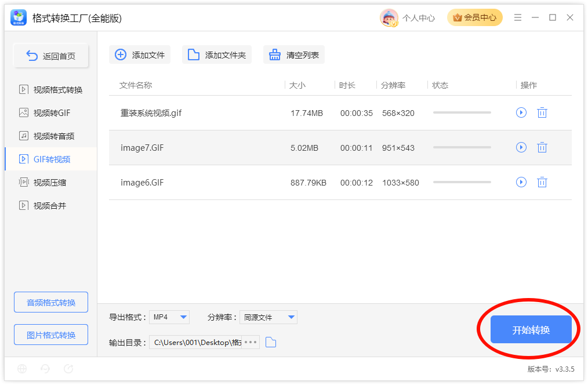Open the hamburger menu icon
The image size is (588, 385).
(x=518, y=17)
